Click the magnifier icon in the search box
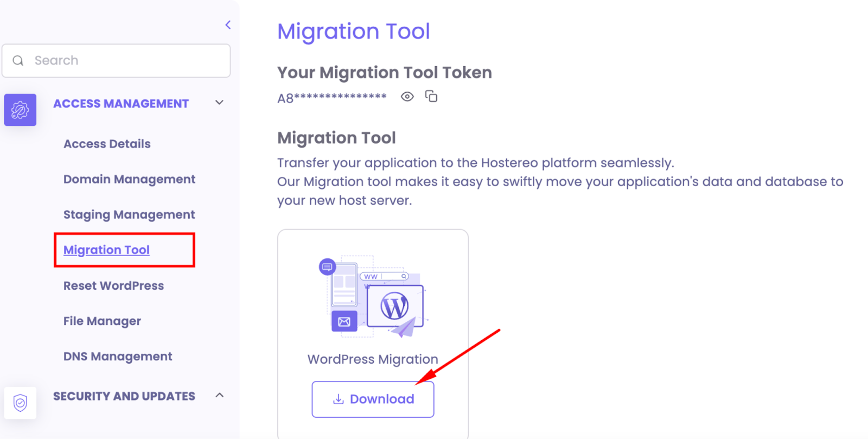This screenshot has width=868, height=439. (18, 60)
